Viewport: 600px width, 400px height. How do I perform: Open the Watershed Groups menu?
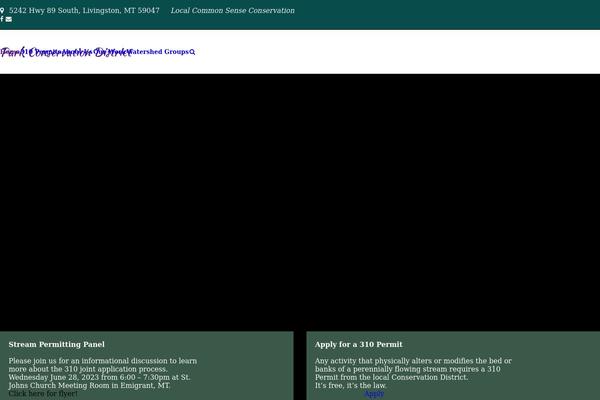(x=159, y=52)
